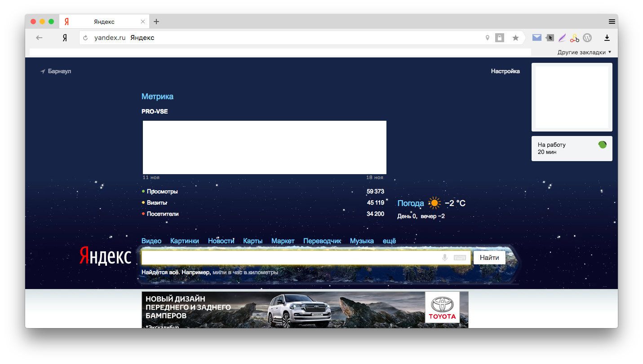This screenshot has height=364, width=643.
Task: Open the Новости service
Action: tap(221, 241)
